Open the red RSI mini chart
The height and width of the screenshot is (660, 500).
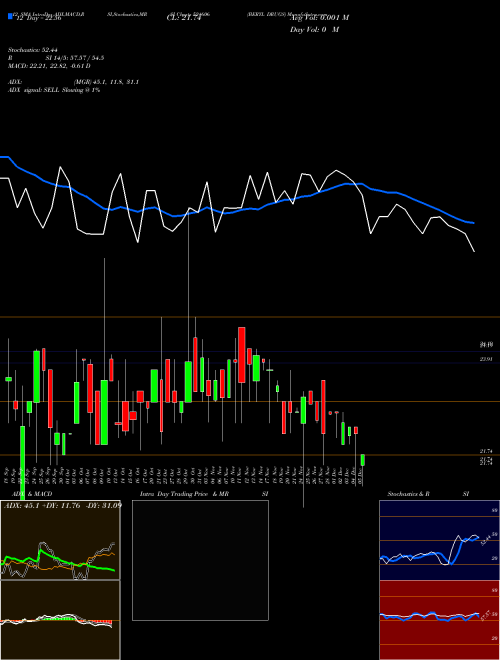pos(439,620)
